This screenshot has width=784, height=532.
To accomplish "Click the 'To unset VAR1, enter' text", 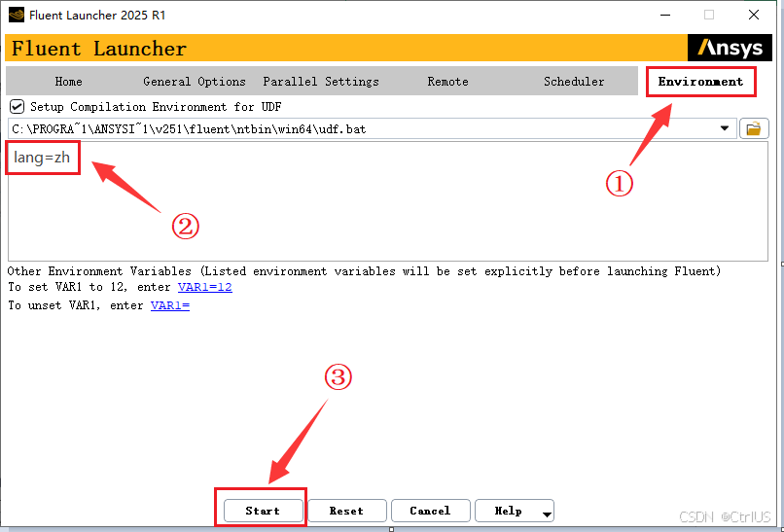I will pos(76,305).
